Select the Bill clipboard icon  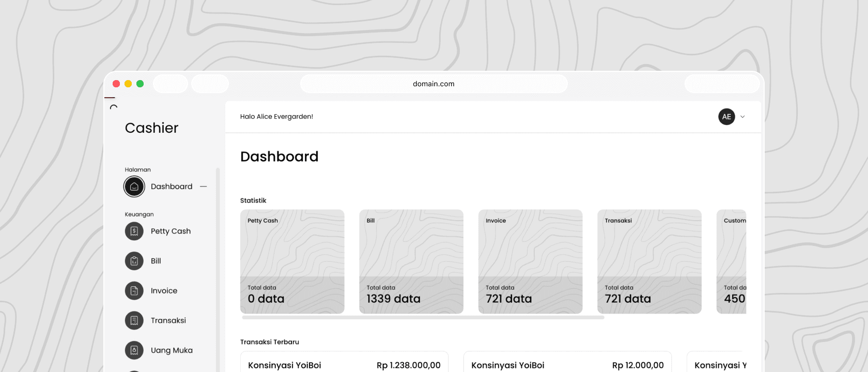134,261
